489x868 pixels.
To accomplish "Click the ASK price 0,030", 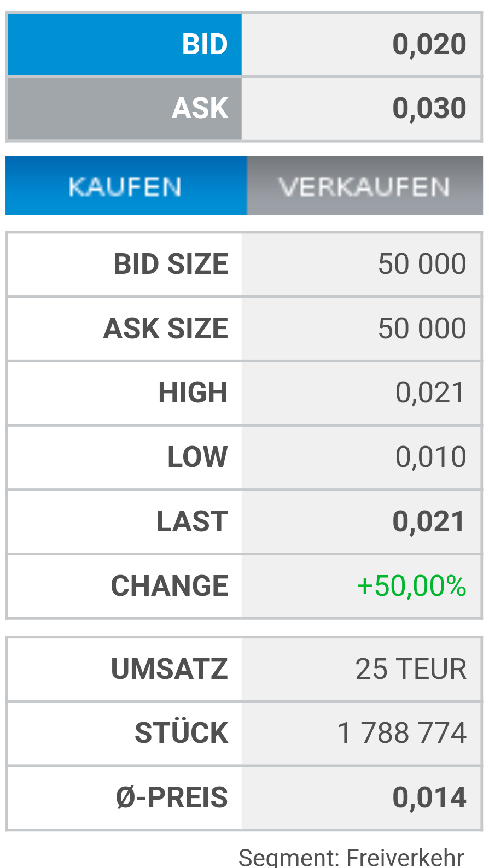I will coord(429,108).
